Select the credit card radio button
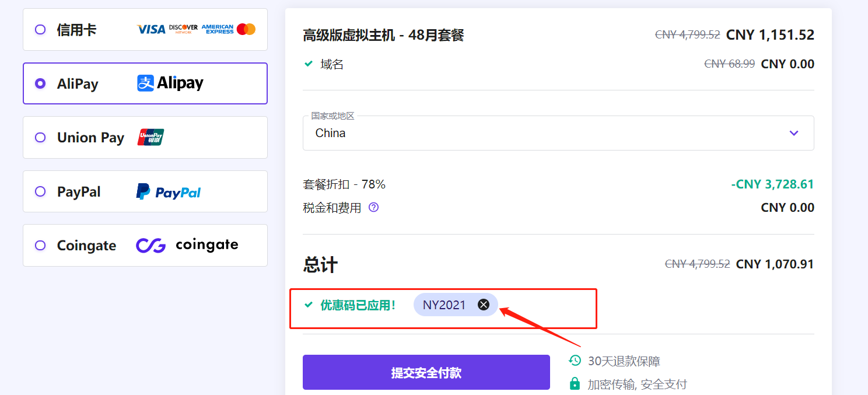The width and height of the screenshot is (868, 395). pyautogui.click(x=40, y=30)
